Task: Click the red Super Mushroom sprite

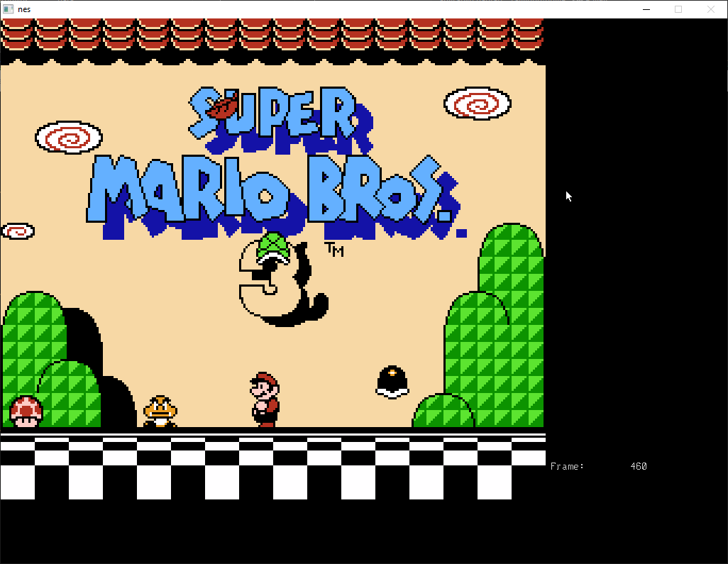Action: [26, 411]
